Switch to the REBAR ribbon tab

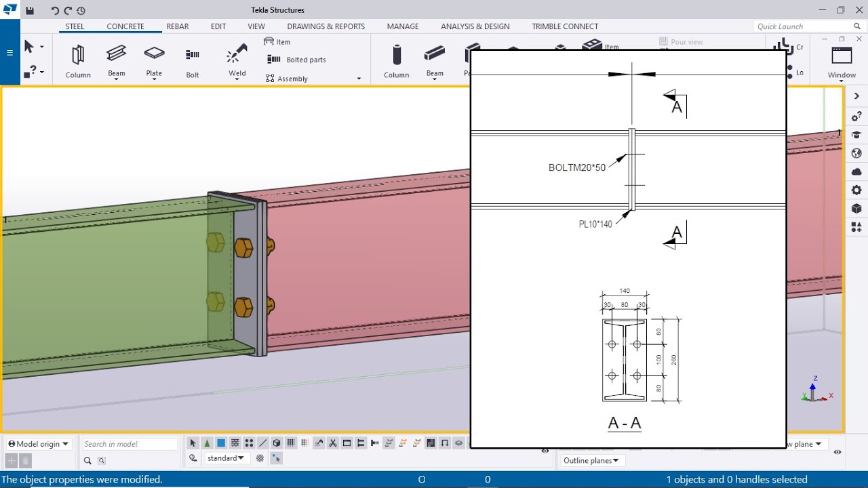[x=178, y=26]
